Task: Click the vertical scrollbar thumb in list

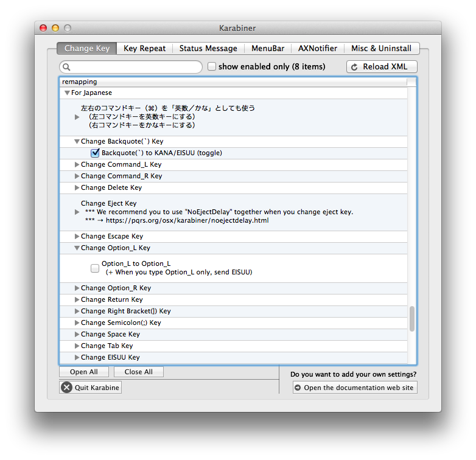Action: pyautogui.click(x=412, y=319)
